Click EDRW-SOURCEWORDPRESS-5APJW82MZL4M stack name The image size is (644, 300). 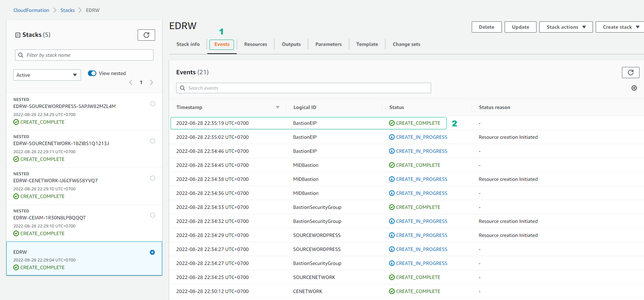tap(64, 106)
